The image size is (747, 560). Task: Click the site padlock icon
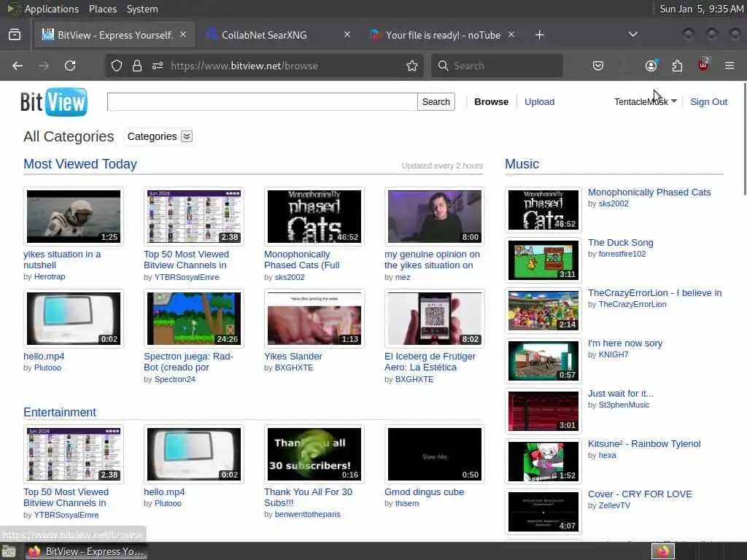137,66
